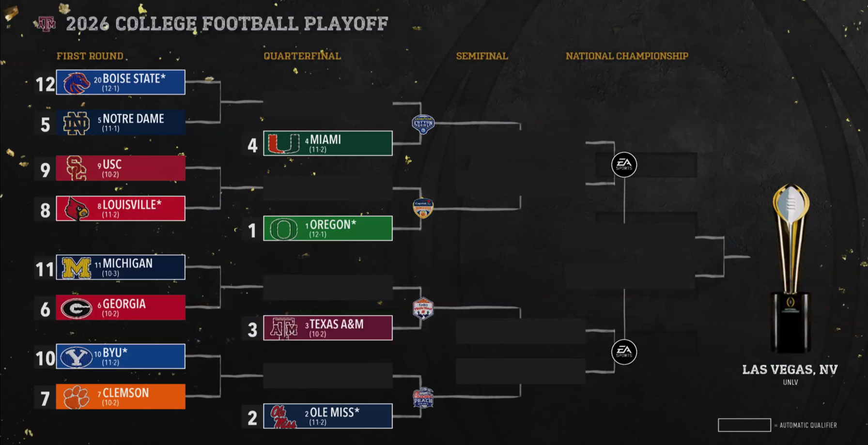868x445 pixels.
Task: Choose the Oregon team card
Action: click(x=328, y=228)
